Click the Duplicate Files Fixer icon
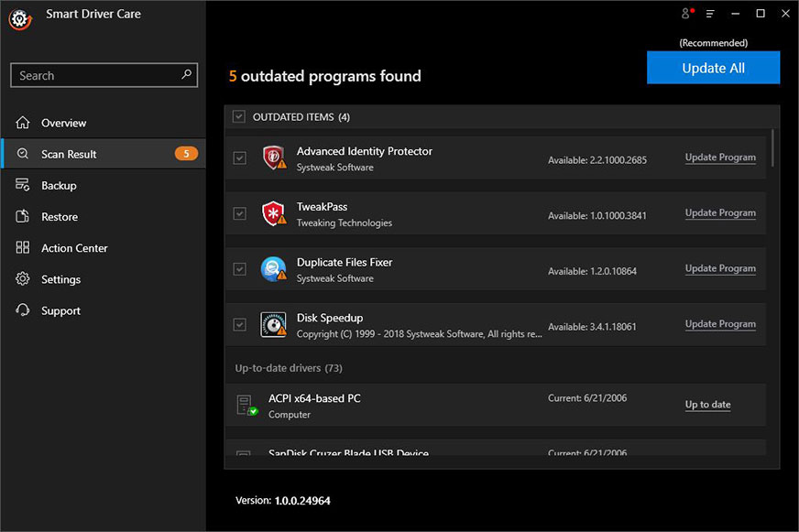This screenshot has height=532, width=799. tap(273, 269)
